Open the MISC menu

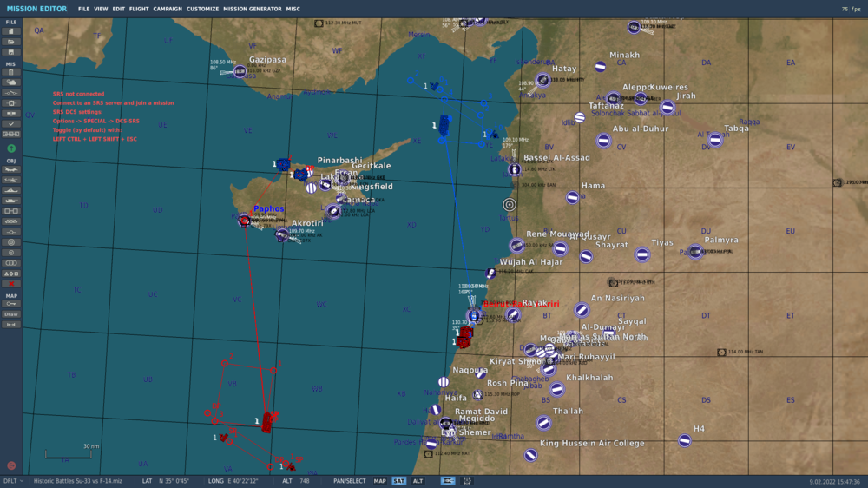coord(293,9)
